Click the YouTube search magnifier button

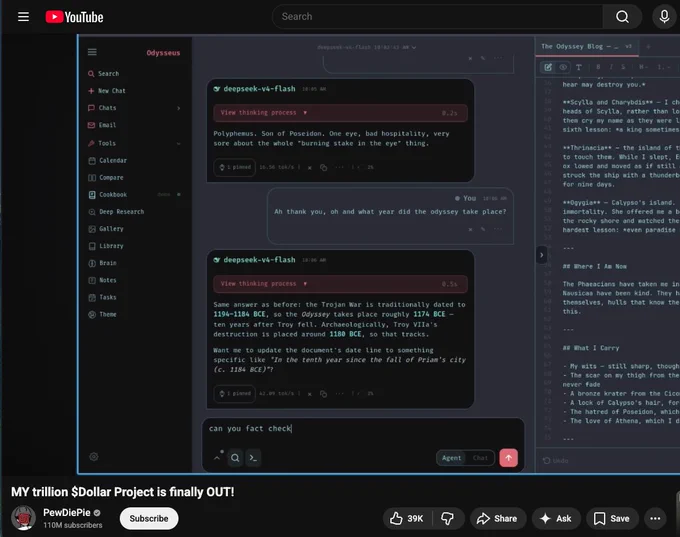[x=622, y=17]
